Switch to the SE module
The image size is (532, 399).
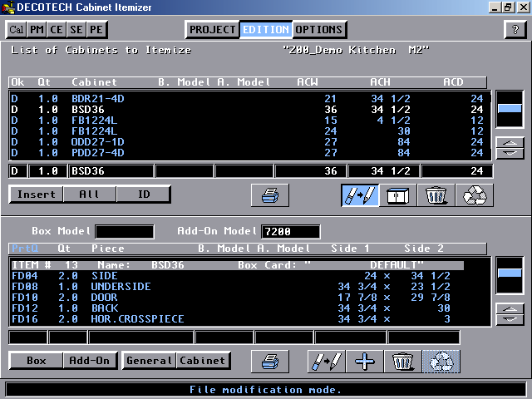pyautogui.click(x=76, y=30)
